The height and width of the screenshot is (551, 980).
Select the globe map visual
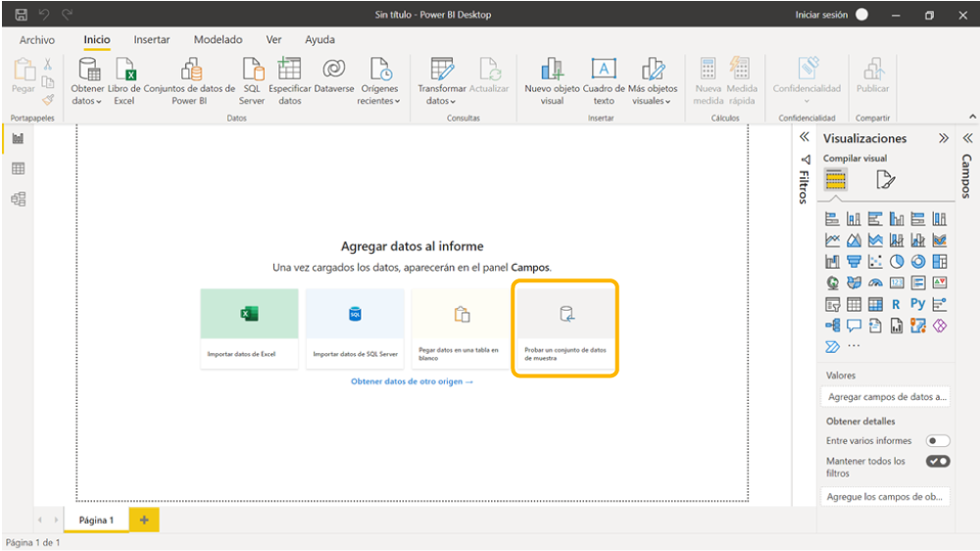pos(832,282)
